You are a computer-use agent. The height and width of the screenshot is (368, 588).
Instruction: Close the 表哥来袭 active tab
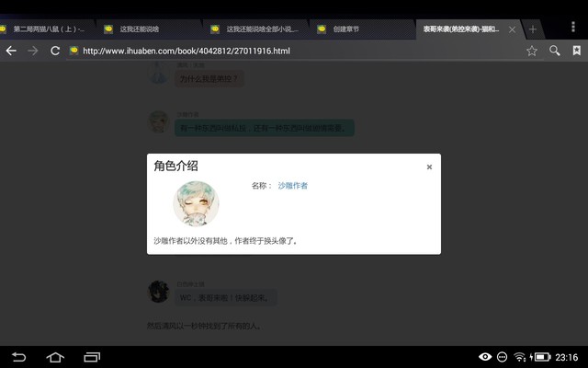pyautogui.click(x=512, y=29)
